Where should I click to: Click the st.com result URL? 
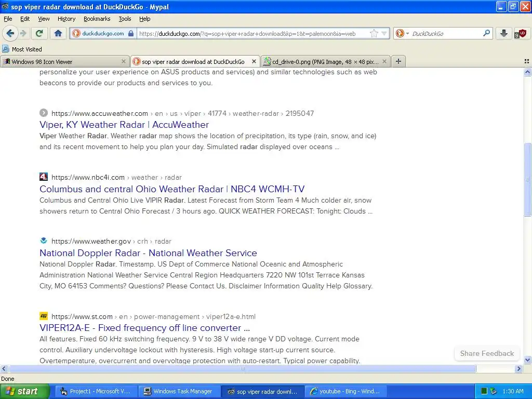tap(153, 316)
